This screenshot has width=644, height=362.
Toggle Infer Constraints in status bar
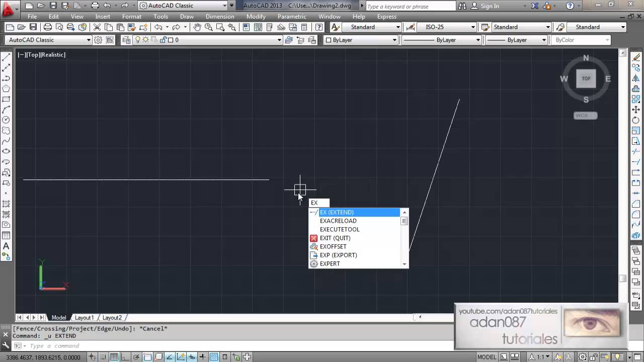tap(93, 357)
